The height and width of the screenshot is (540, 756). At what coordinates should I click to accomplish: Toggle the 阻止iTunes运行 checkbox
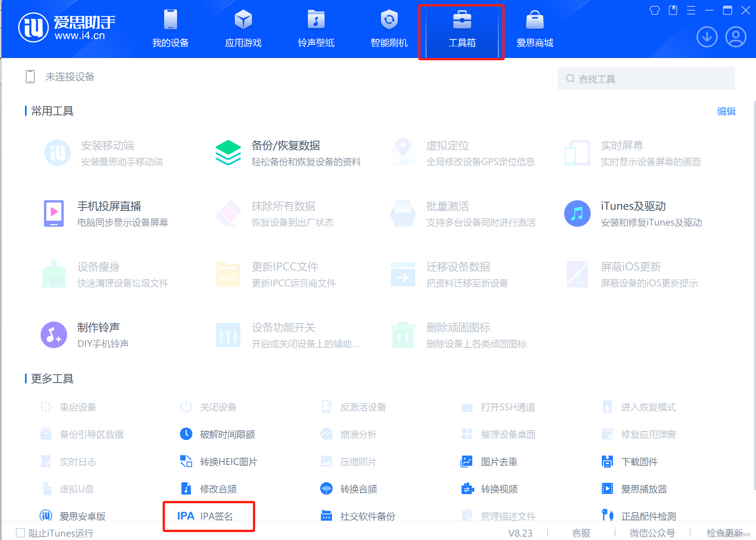coord(20,533)
